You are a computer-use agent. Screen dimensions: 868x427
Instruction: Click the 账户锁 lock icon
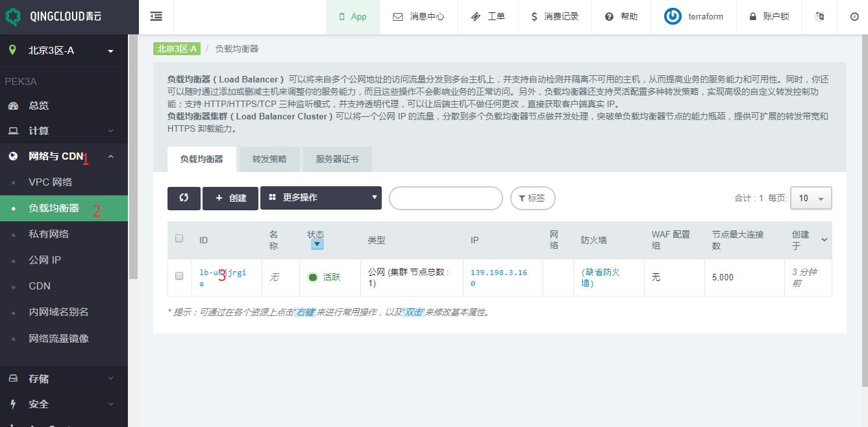(753, 17)
